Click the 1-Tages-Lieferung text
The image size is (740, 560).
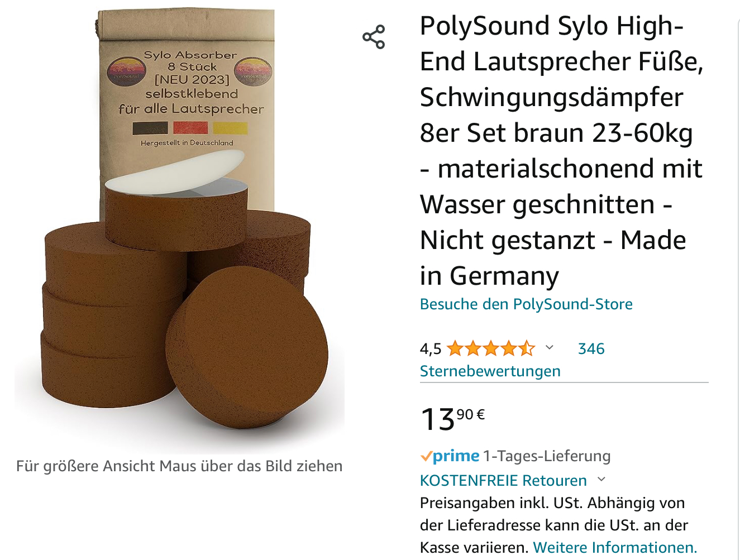click(x=547, y=456)
